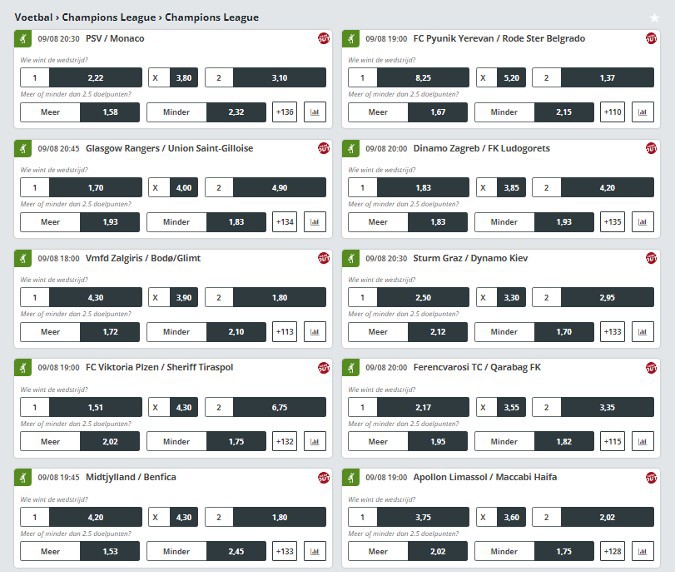
Task: Click the football icon beside Glasgow Rangers match
Action: tap(24, 148)
